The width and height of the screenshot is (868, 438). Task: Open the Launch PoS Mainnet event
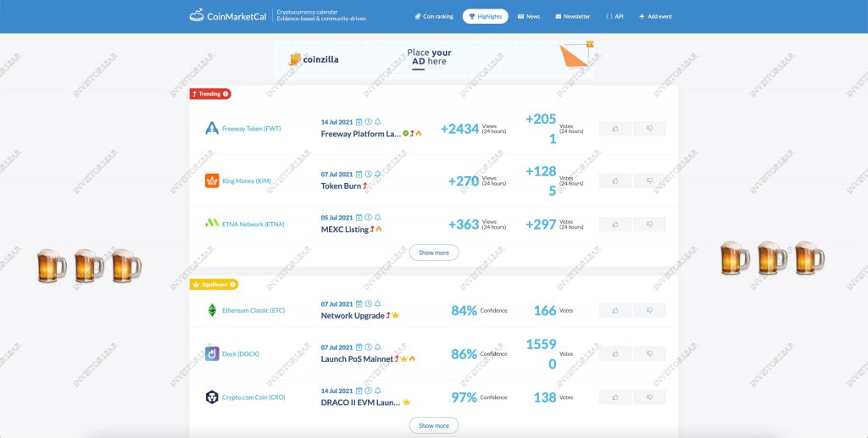(357, 359)
